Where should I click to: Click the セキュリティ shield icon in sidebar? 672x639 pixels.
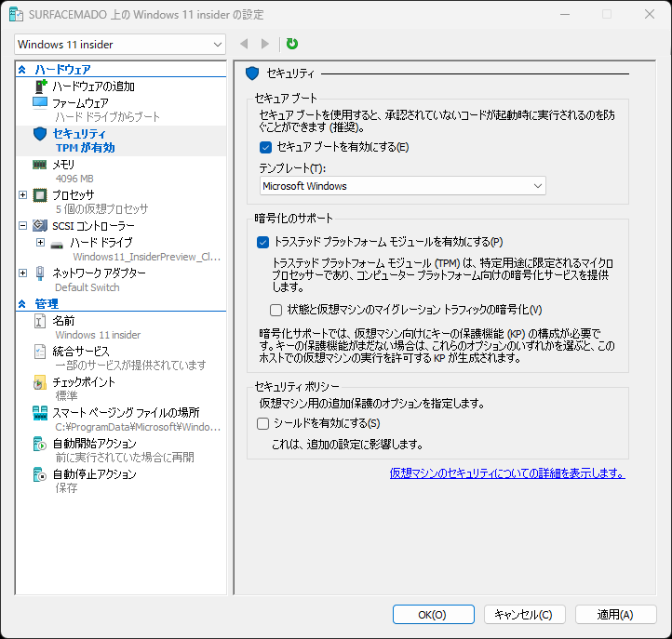pyautogui.click(x=40, y=134)
